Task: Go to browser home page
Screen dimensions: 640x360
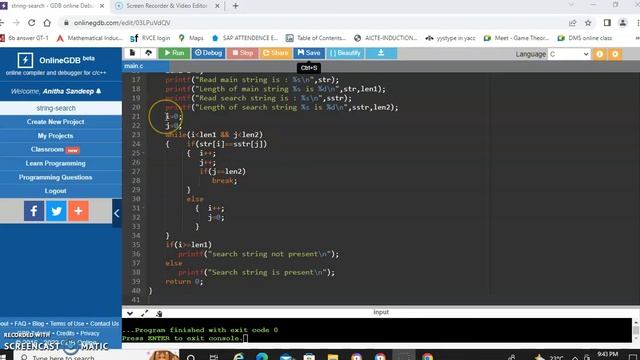Action: (47, 23)
